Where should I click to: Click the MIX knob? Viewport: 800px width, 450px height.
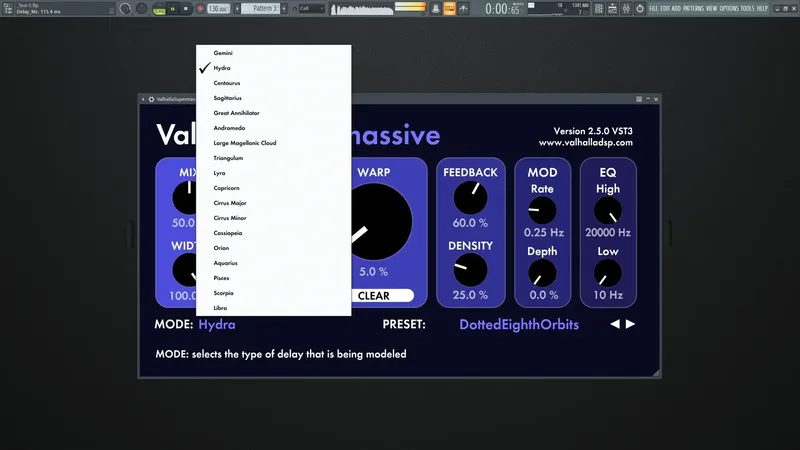point(184,197)
